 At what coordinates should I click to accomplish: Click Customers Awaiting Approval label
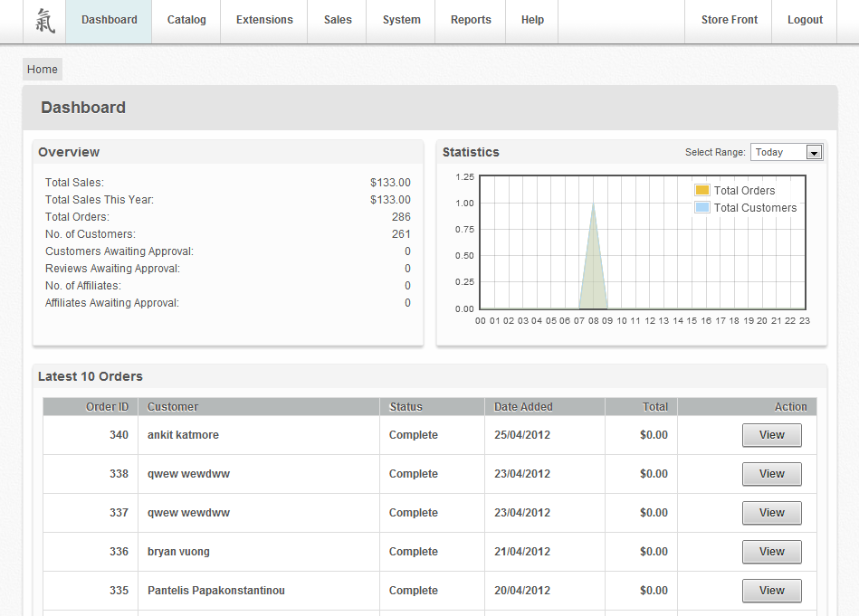tap(119, 251)
